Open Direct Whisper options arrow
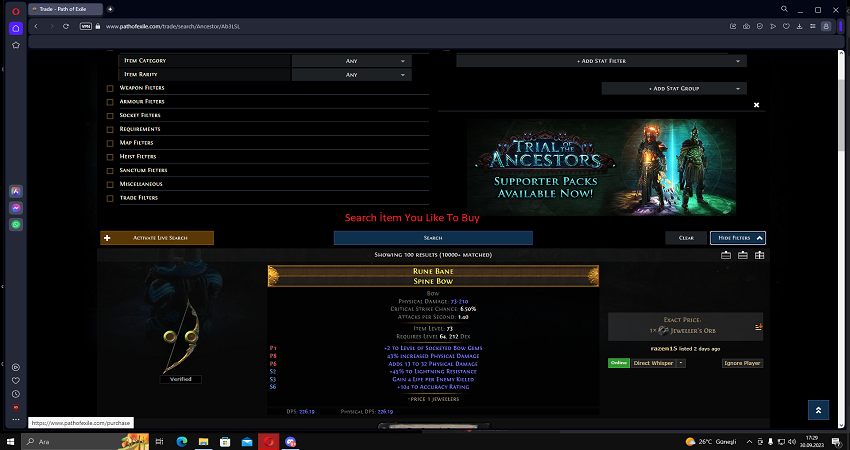 (681, 363)
